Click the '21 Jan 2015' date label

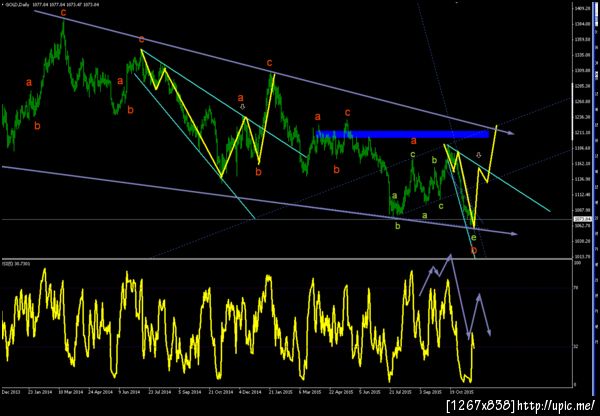(x=280, y=392)
